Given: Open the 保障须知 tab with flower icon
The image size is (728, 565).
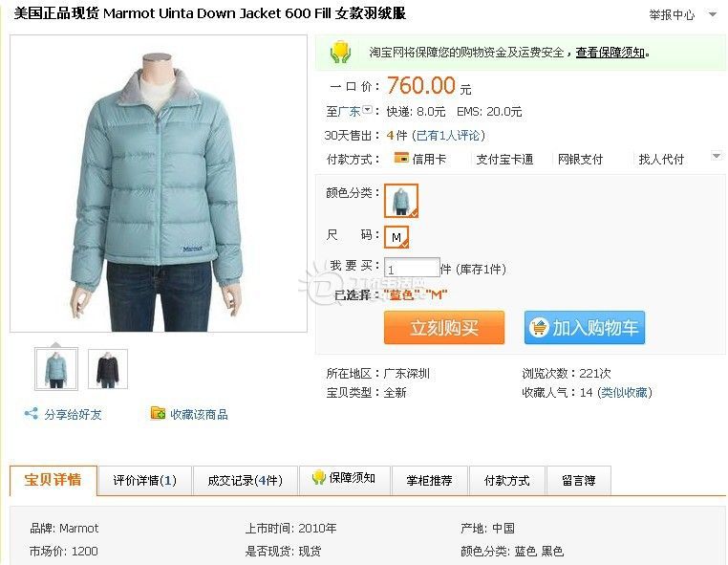Looking at the screenshot, I should (x=344, y=479).
